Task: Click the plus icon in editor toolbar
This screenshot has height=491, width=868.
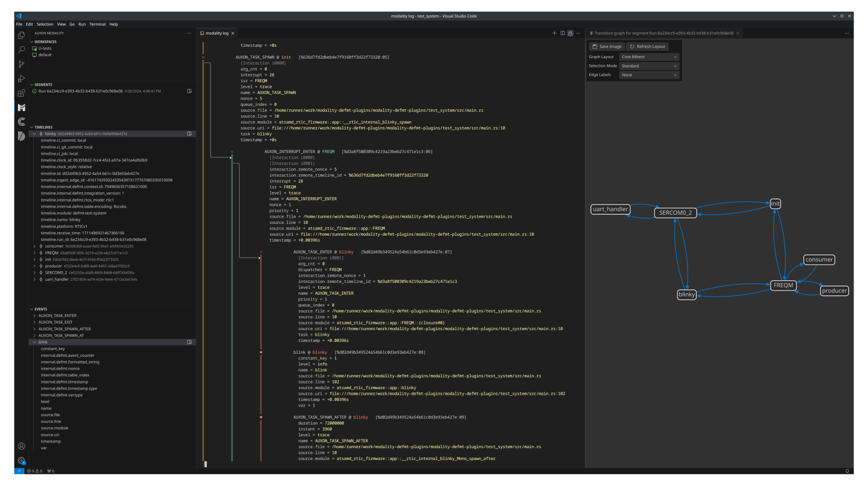Action: 554,33
